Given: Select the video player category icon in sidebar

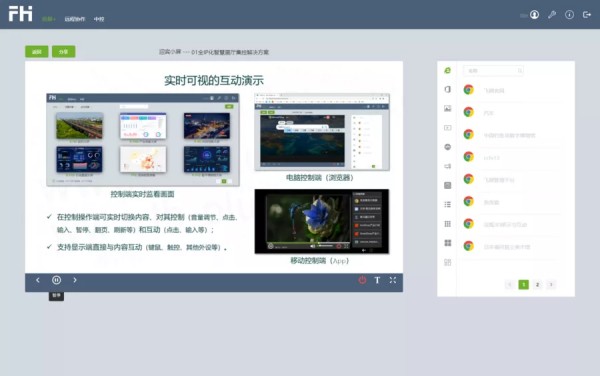Looking at the screenshot, I should (447, 128).
